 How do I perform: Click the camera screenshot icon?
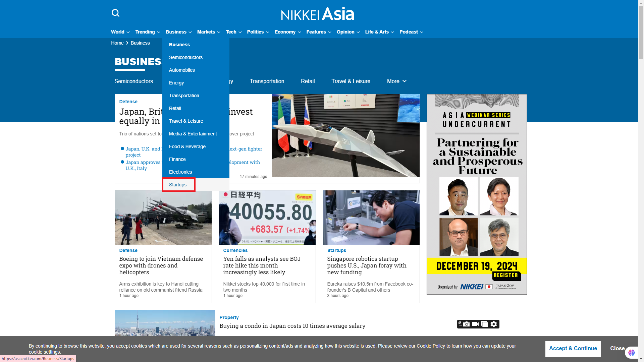(467, 324)
